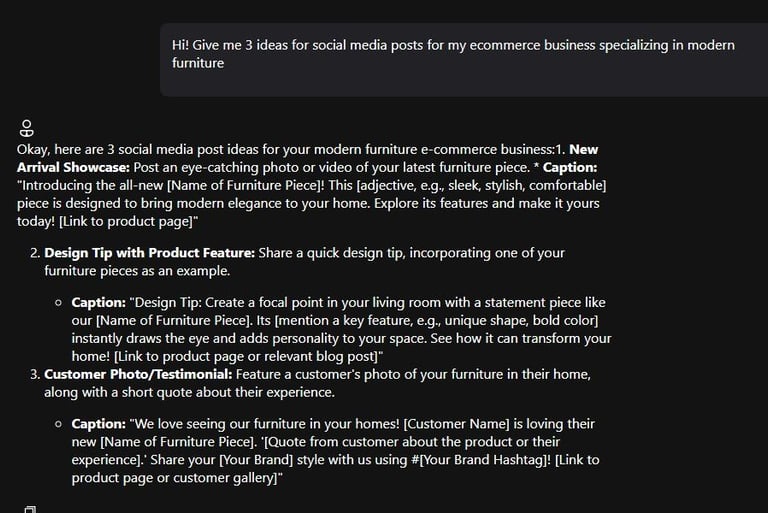This screenshot has width=768, height=513.
Task: Click the list number 3 marker
Action: pos(35,374)
